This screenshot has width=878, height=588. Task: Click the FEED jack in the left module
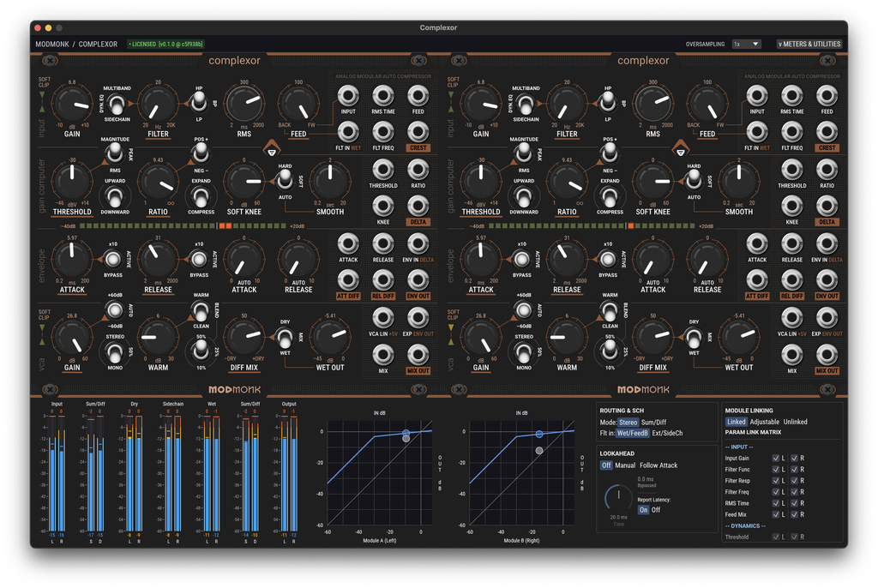pos(418,96)
